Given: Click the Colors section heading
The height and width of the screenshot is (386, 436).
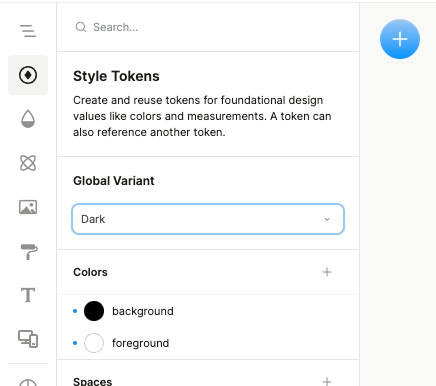Looking at the screenshot, I should pos(90,272).
